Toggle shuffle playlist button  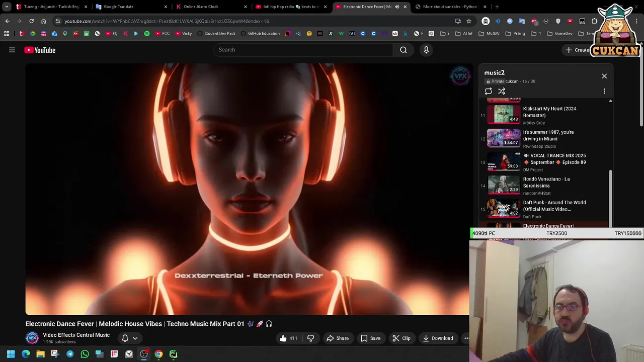click(x=502, y=91)
